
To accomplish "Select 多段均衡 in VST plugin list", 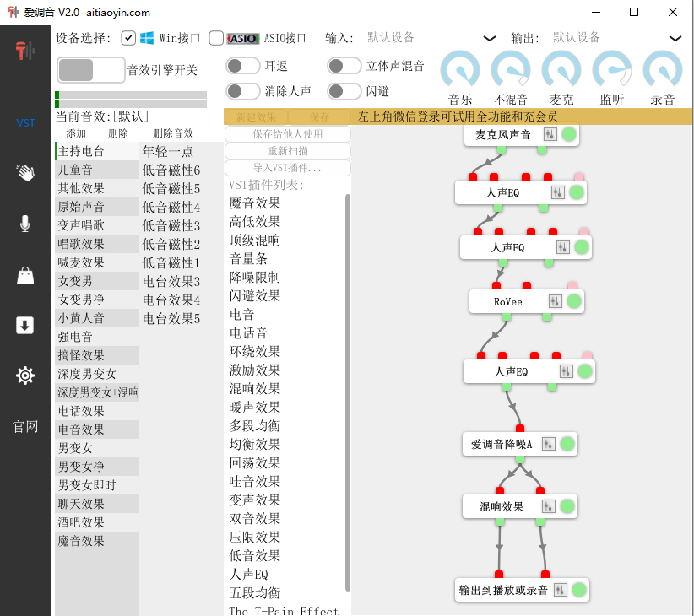I will point(285,426).
